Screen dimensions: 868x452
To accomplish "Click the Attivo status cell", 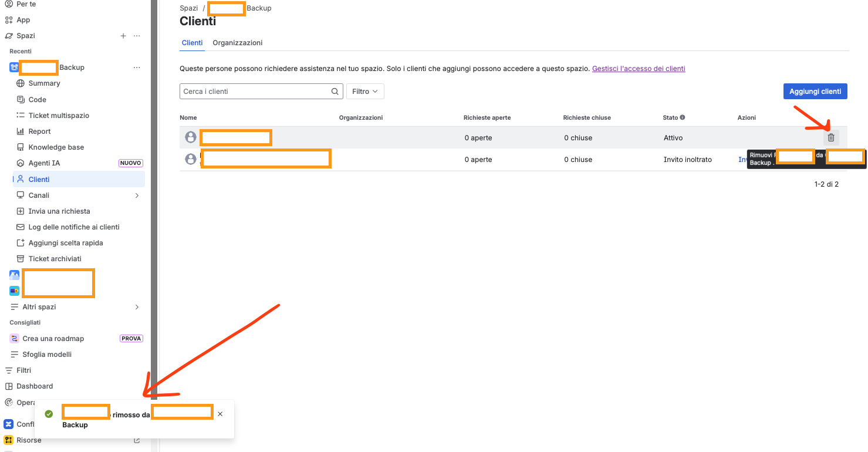I will pos(673,138).
